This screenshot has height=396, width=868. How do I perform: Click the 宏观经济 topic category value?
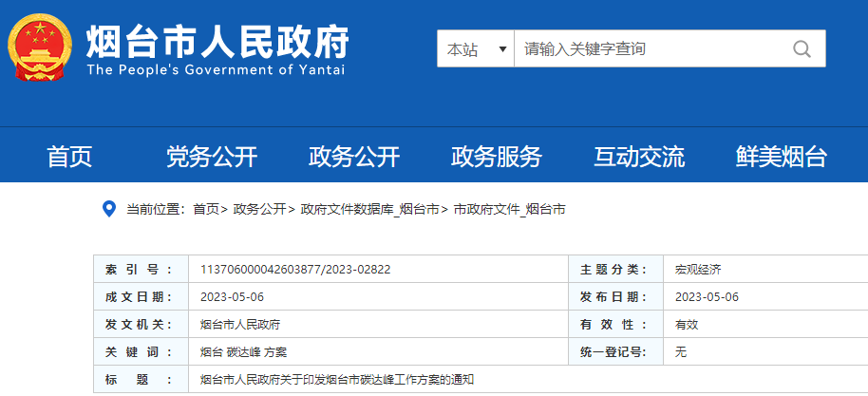(698, 270)
